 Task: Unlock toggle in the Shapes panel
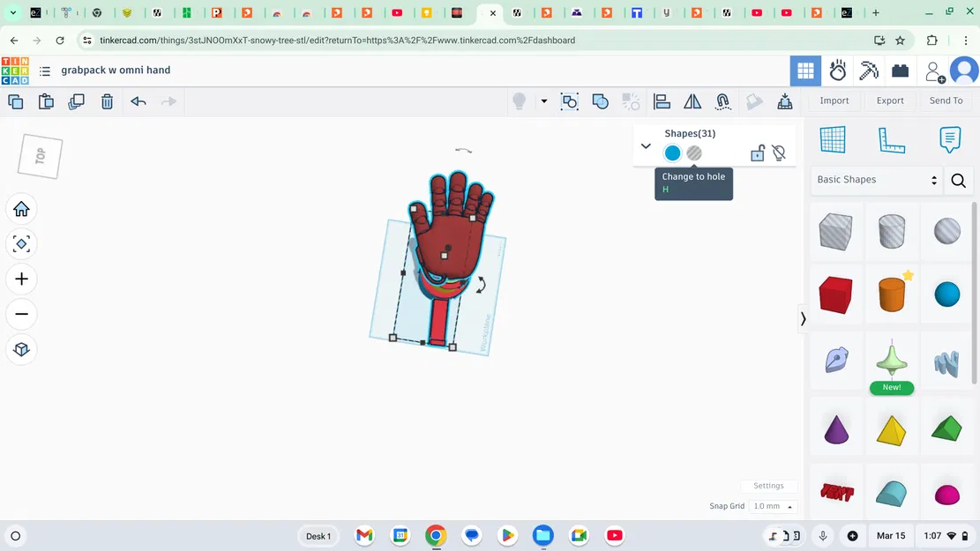coord(758,153)
